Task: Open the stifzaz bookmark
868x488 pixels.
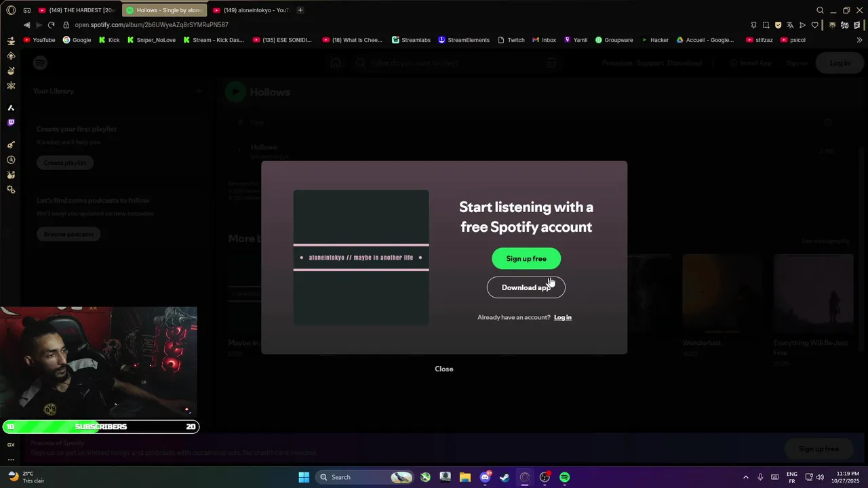Action: pyautogui.click(x=759, y=40)
